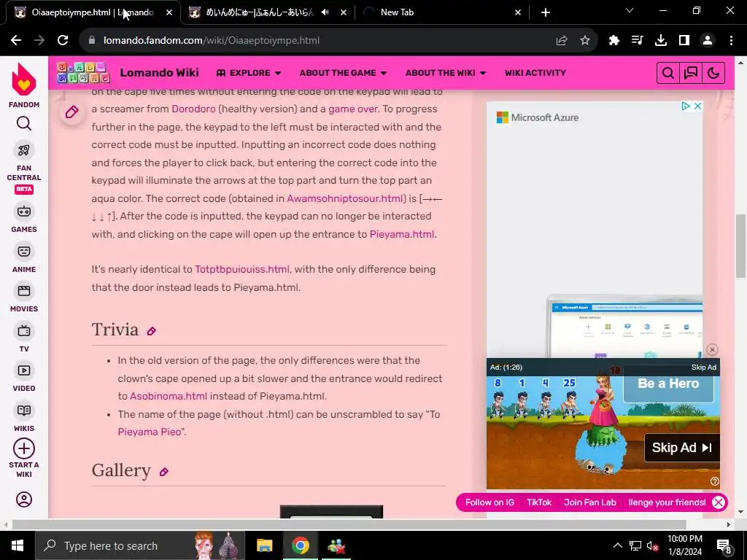The height and width of the screenshot is (560, 747).
Task: Click the wiki header search magnifier
Action: pyautogui.click(x=668, y=73)
